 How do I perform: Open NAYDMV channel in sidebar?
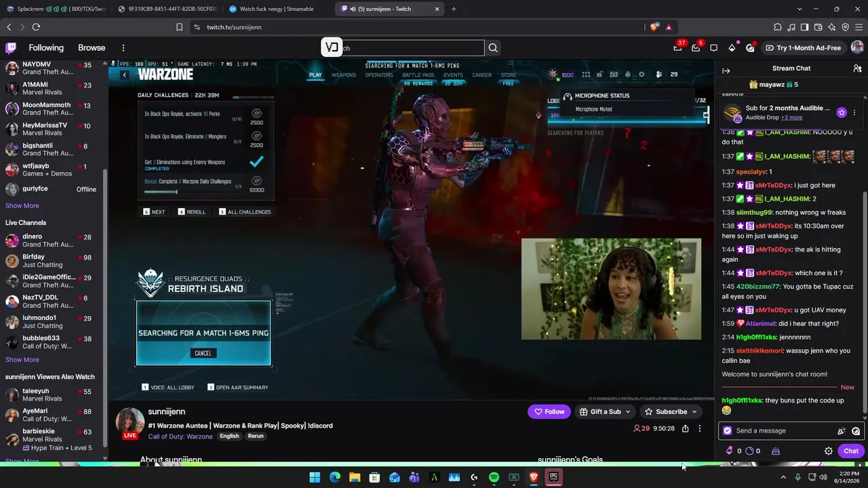coord(52,68)
